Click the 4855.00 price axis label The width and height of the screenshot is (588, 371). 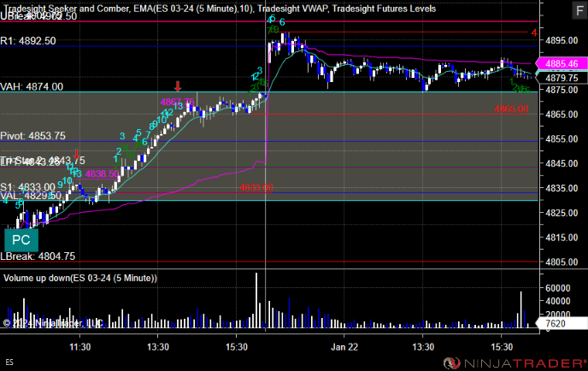pos(562,138)
